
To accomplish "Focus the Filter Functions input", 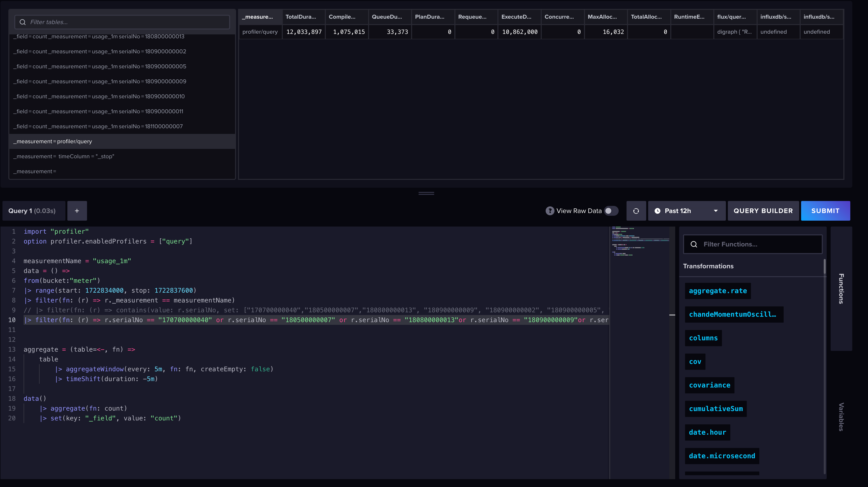I will point(752,244).
